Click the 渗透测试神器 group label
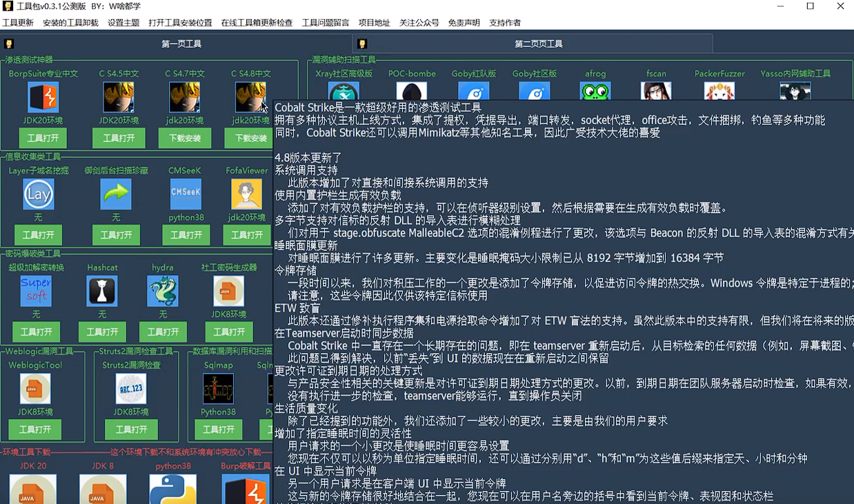The height and width of the screenshot is (504, 854). [x=28, y=60]
